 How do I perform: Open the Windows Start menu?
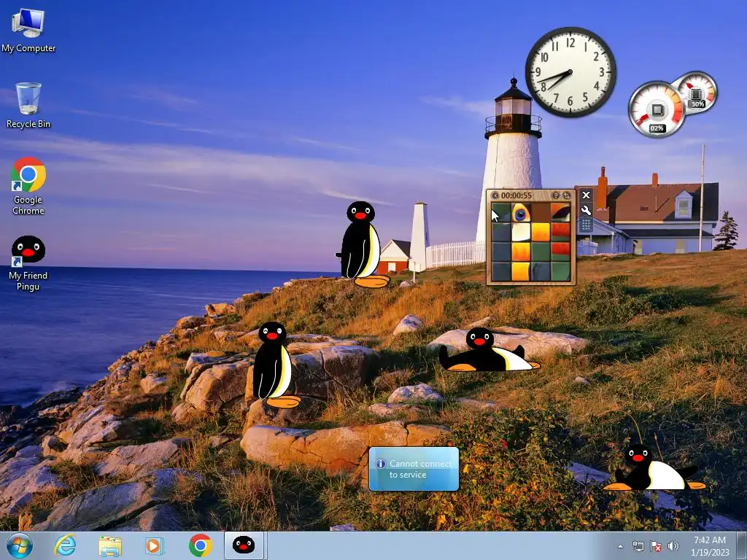coord(20,545)
